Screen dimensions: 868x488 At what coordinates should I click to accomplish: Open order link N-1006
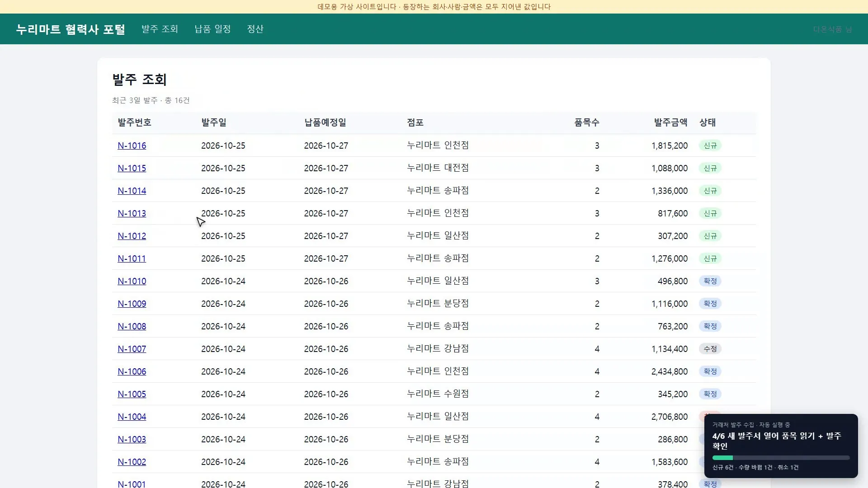(132, 371)
